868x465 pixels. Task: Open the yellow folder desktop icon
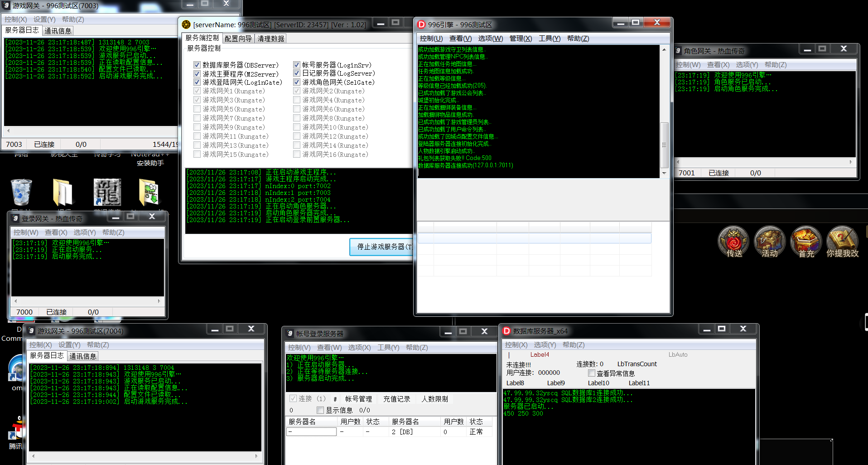click(x=63, y=192)
